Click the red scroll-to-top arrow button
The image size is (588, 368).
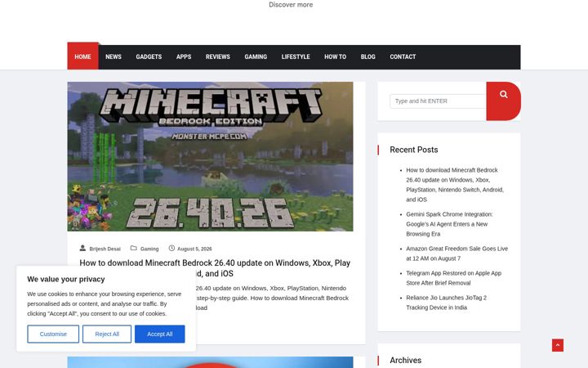(x=557, y=345)
